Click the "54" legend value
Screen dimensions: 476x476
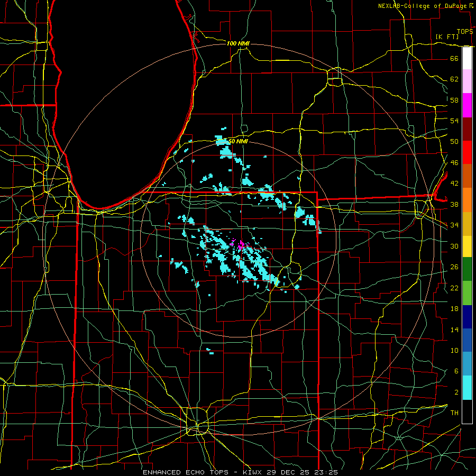(454, 121)
